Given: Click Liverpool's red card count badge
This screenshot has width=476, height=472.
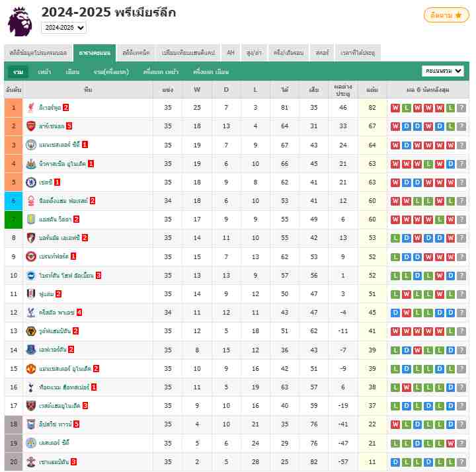Looking at the screenshot, I should (66, 108).
